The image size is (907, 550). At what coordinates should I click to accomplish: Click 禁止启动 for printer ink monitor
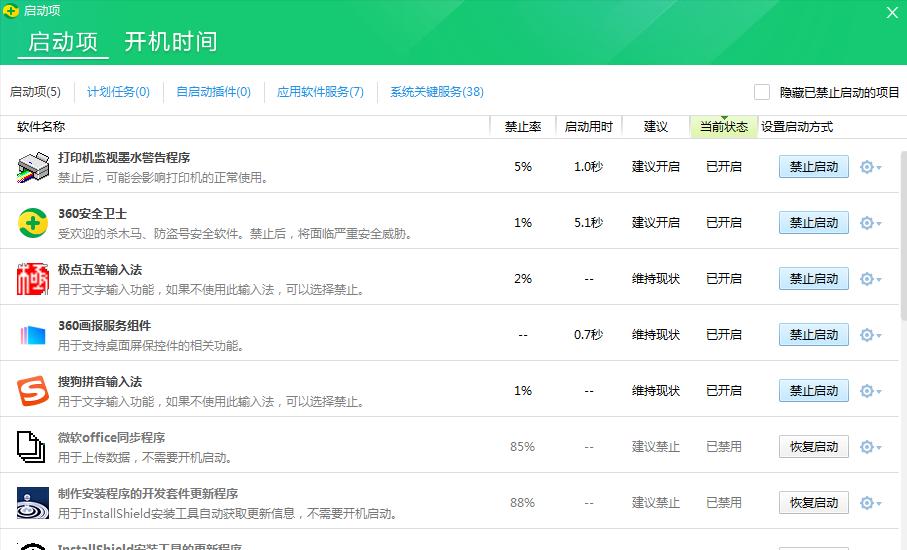814,167
